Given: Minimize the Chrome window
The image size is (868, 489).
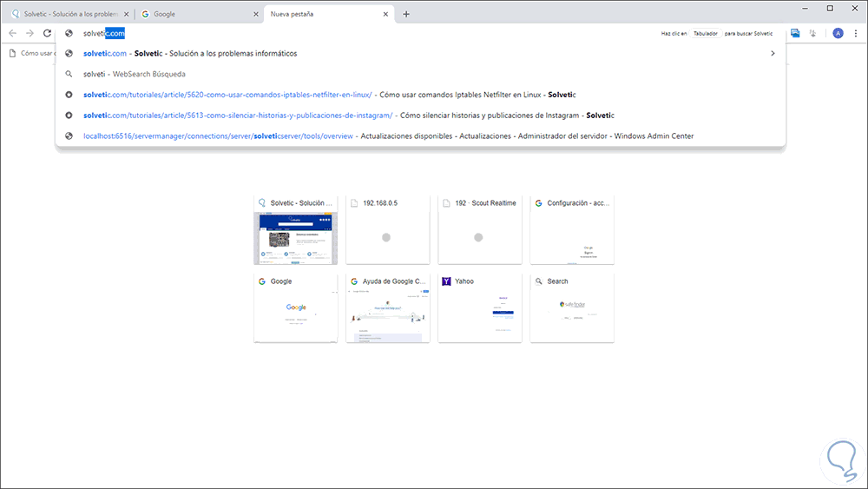Looking at the screenshot, I should (806, 9).
